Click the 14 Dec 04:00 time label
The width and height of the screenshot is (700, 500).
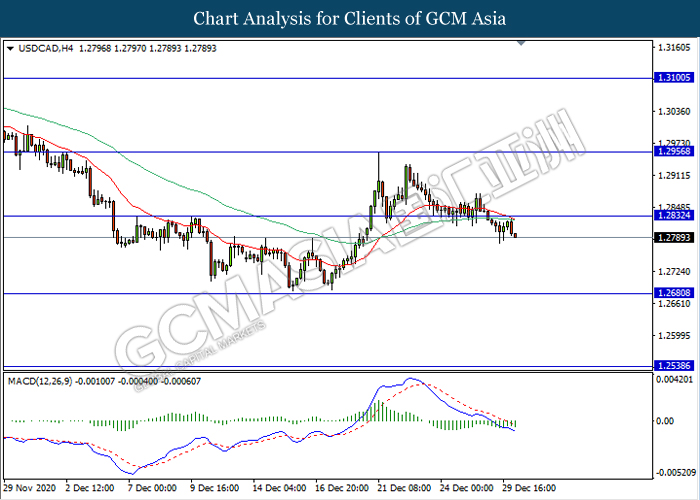point(279,488)
